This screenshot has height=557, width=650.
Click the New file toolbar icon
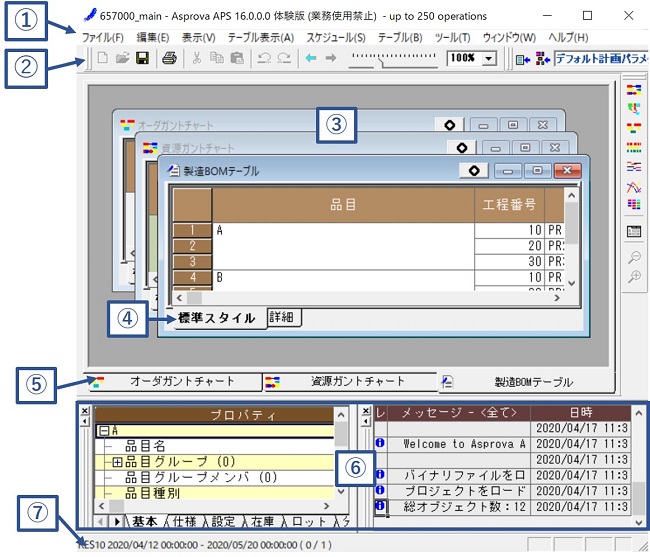coord(102,58)
